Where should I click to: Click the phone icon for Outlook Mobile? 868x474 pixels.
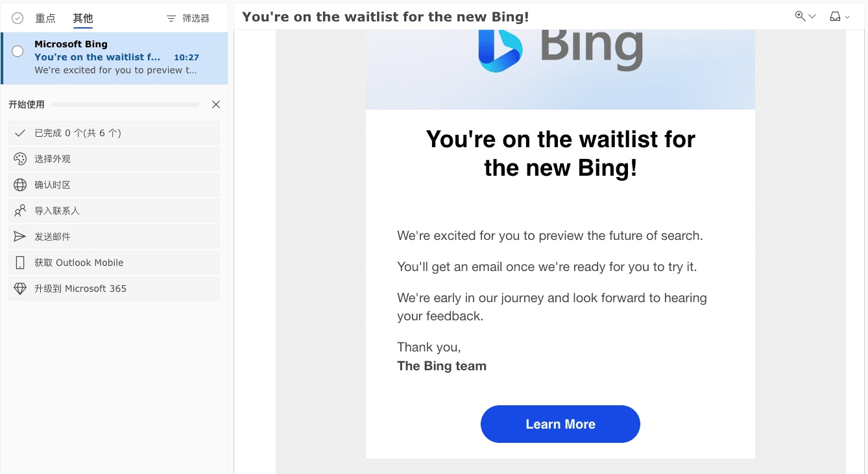pyautogui.click(x=20, y=263)
